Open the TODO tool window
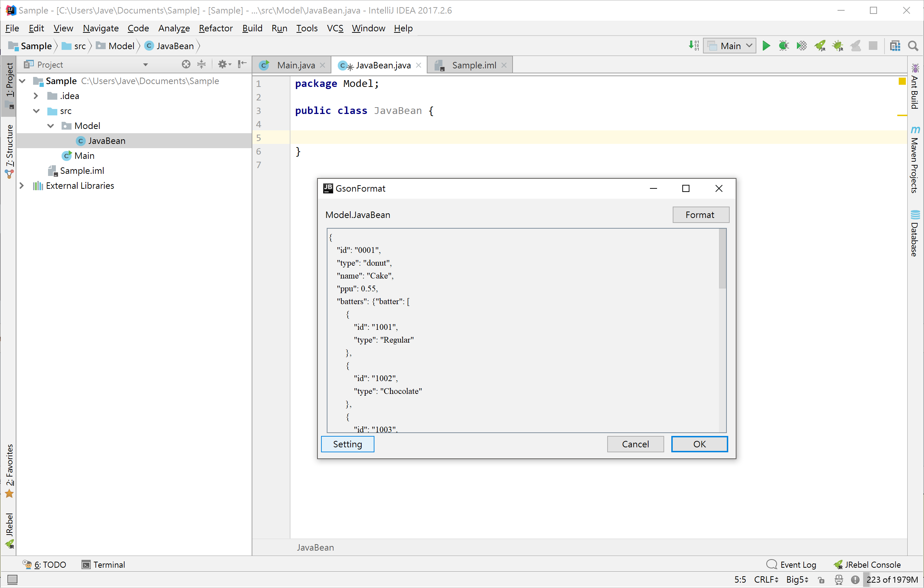This screenshot has width=924, height=588. [x=44, y=564]
